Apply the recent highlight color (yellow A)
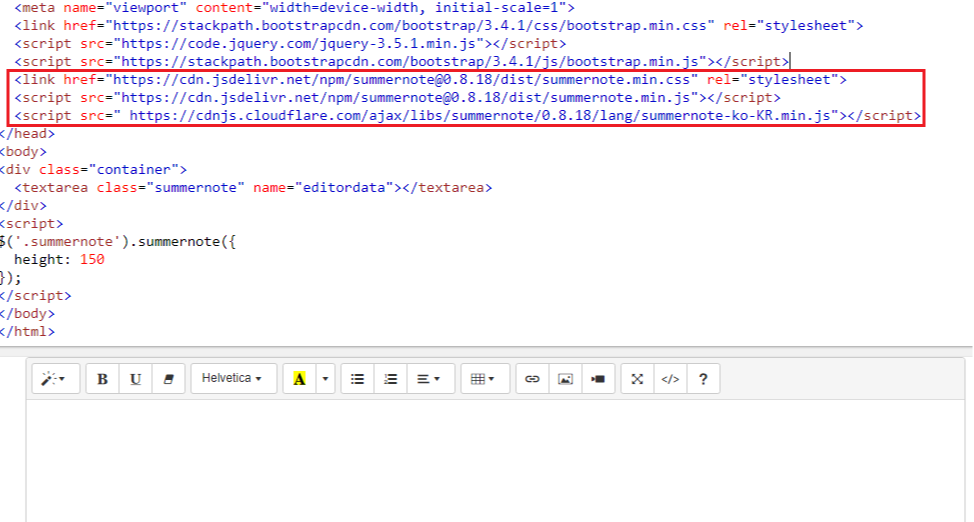The image size is (974, 522). point(299,378)
